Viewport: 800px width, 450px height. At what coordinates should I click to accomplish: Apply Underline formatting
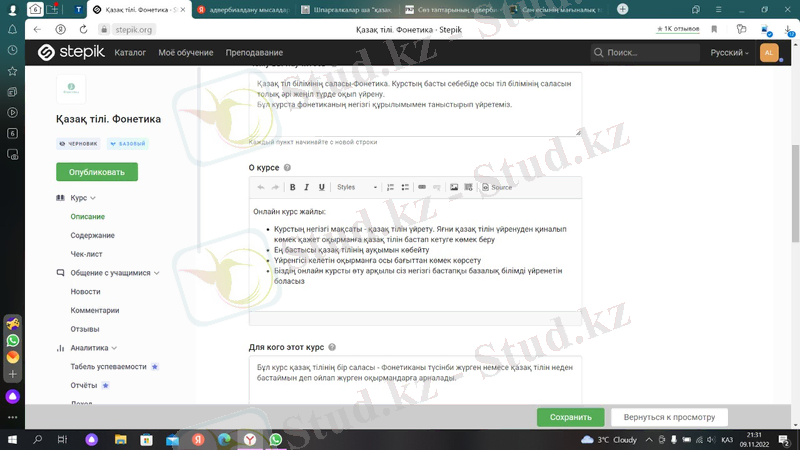[321, 187]
